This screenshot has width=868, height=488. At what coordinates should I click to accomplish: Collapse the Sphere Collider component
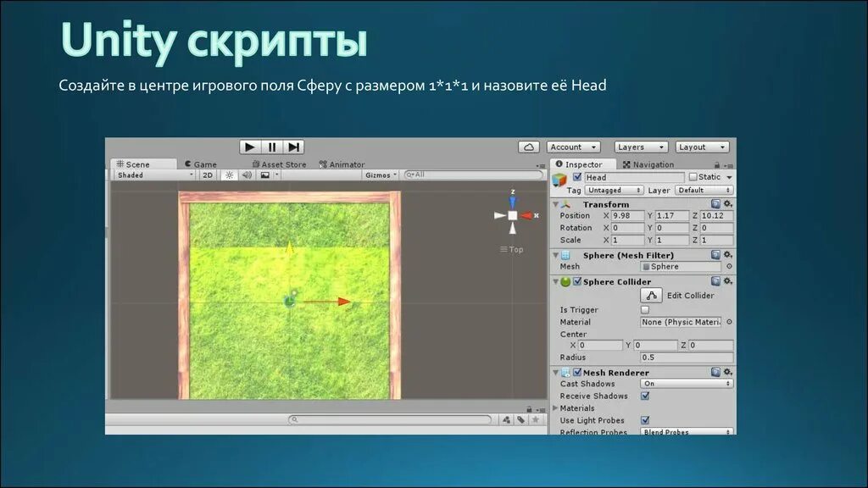(x=556, y=281)
